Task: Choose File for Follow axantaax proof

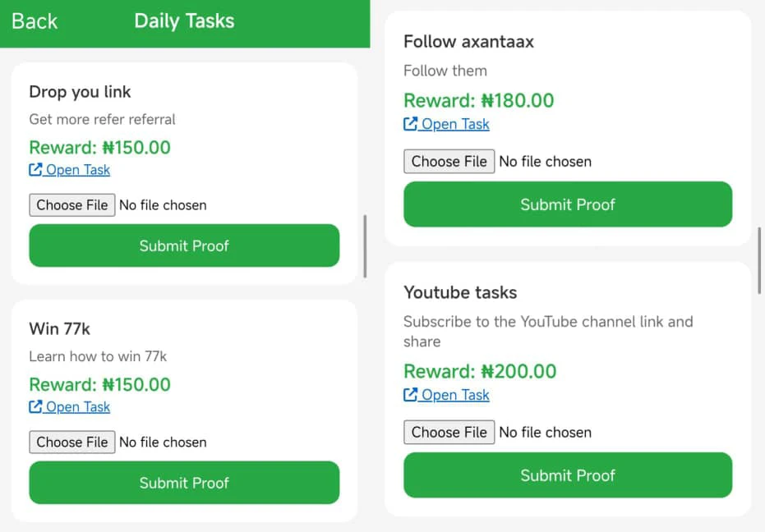Action: point(449,161)
